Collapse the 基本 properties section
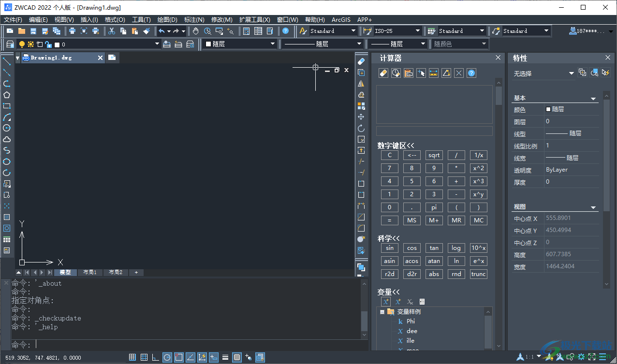The width and height of the screenshot is (617, 364). click(x=593, y=99)
